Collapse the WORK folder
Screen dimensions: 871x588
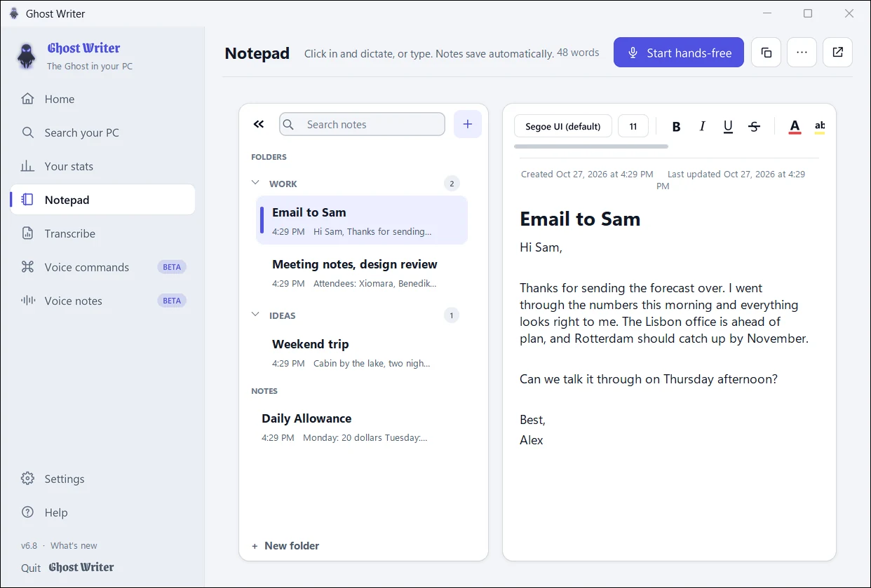tap(255, 183)
